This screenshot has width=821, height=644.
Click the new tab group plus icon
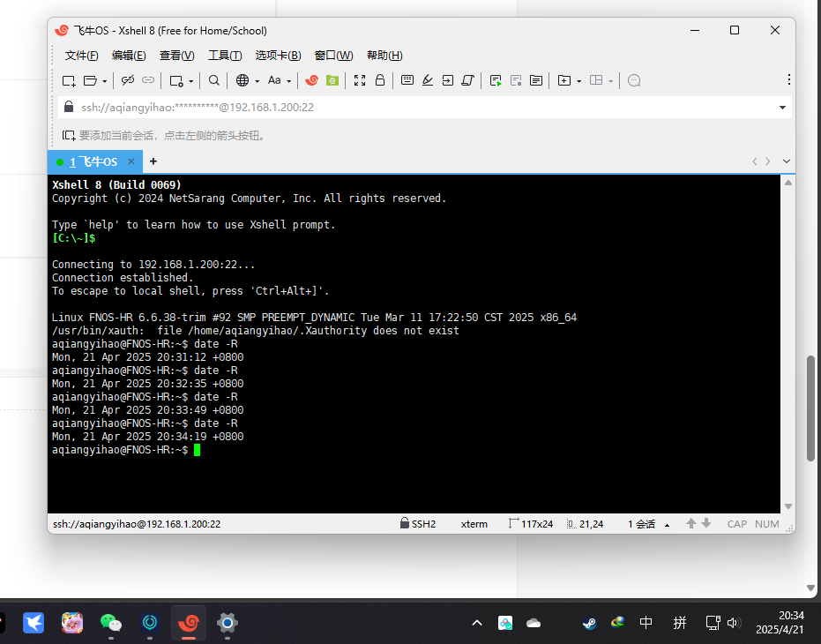(564, 80)
